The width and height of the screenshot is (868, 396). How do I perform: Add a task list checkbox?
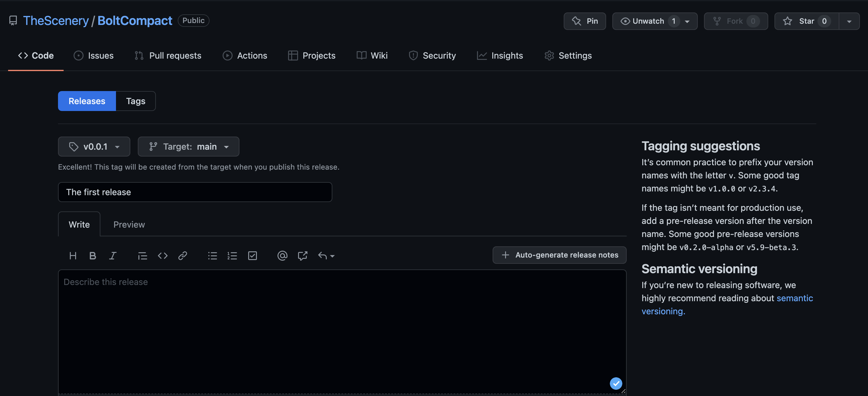tap(252, 256)
